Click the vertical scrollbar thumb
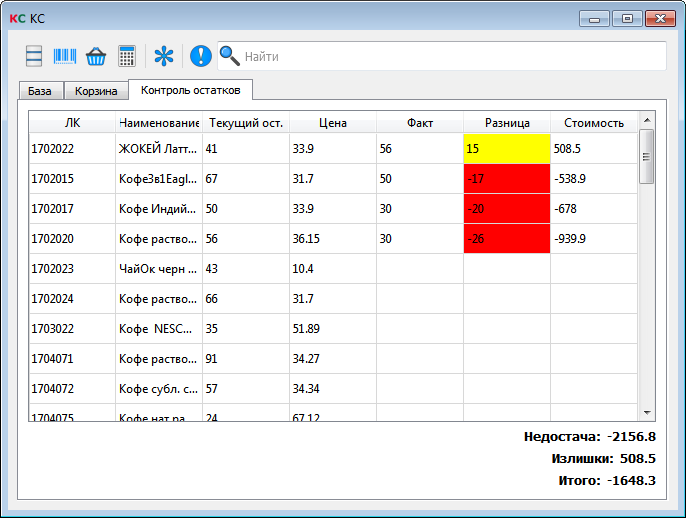The height and width of the screenshot is (518, 686). pos(647,156)
